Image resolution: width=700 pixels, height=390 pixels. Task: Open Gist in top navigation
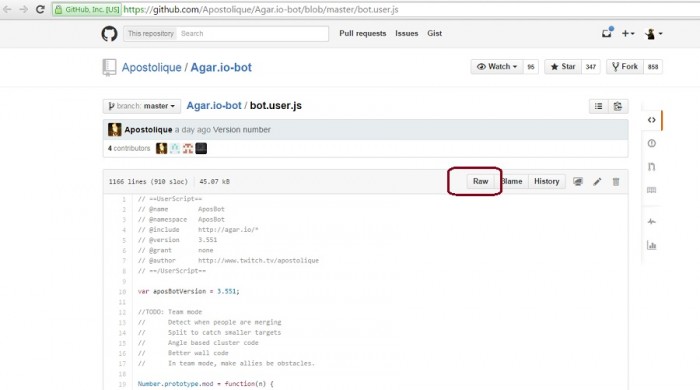(434, 33)
